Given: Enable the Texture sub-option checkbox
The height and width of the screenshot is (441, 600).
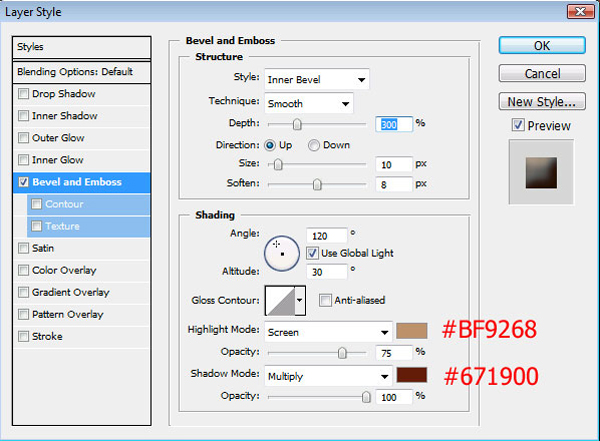Looking at the screenshot, I should coord(36,226).
